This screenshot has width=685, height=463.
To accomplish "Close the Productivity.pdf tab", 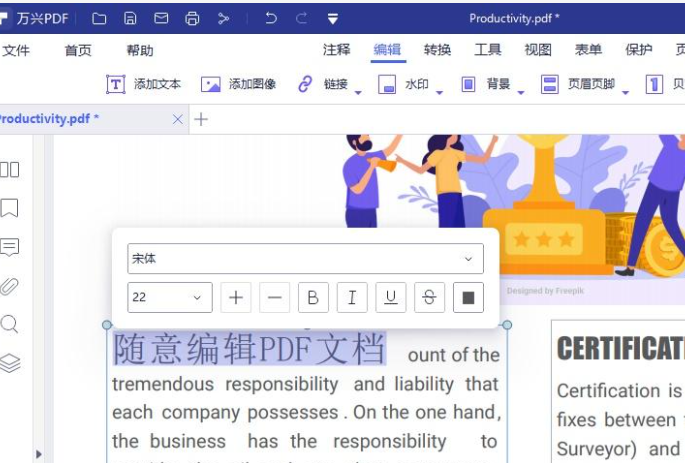I will (x=177, y=119).
